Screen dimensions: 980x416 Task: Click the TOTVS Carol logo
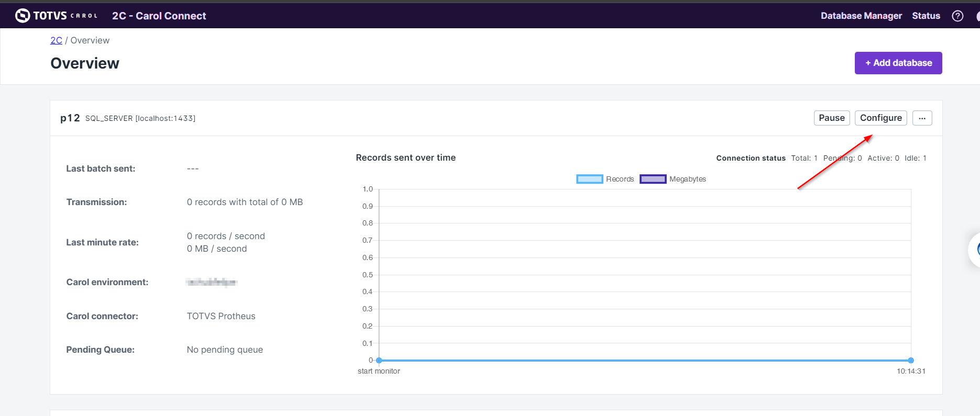[56, 16]
